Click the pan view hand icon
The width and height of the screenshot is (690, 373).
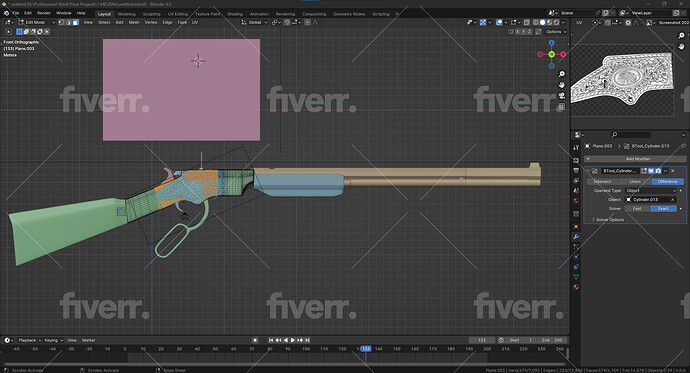point(562,85)
